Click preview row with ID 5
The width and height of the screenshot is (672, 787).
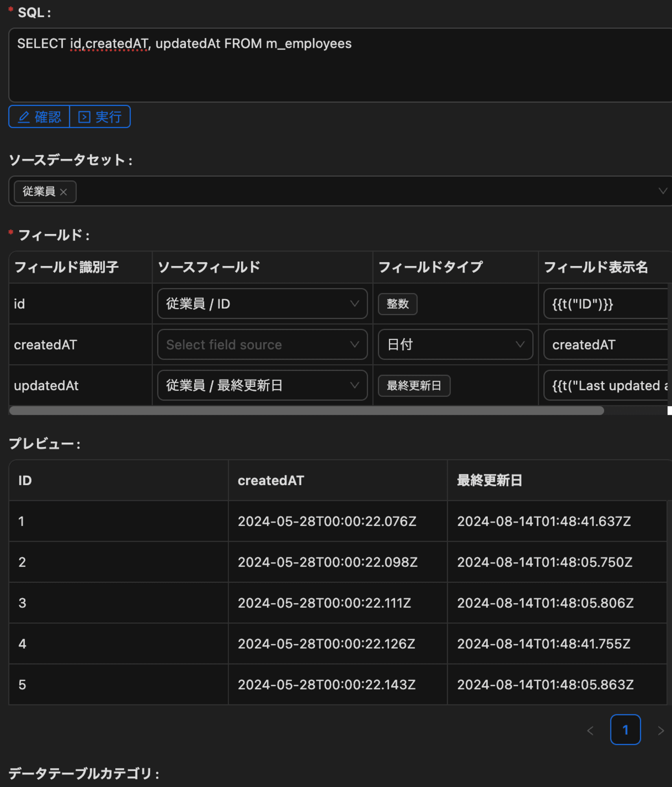point(338,685)
